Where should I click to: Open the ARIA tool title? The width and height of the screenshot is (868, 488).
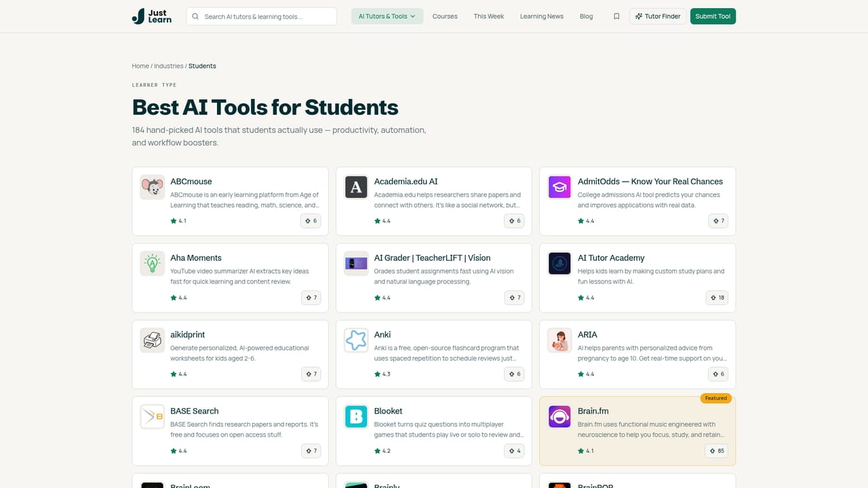click(x=587, y=335)
